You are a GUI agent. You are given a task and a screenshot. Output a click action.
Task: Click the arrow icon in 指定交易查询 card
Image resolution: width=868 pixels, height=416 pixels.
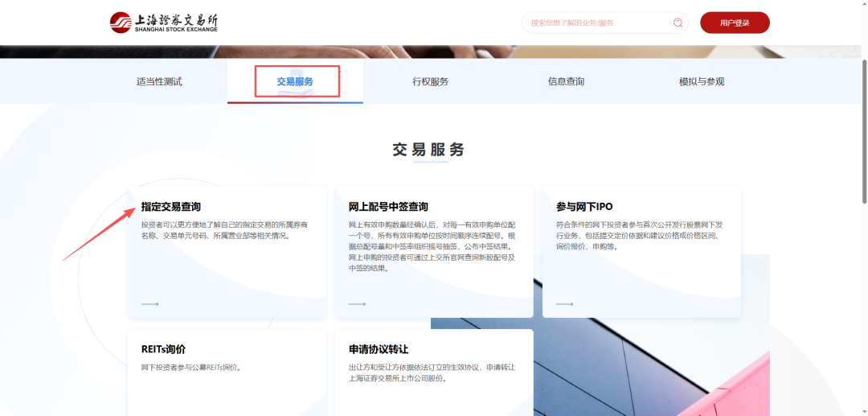tap(150, 304)
